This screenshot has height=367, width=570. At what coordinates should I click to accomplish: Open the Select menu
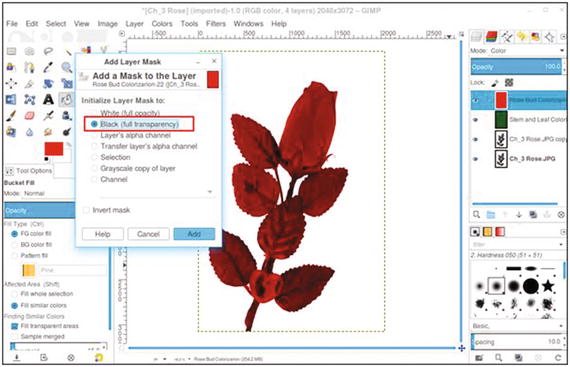tap(56, 24)
